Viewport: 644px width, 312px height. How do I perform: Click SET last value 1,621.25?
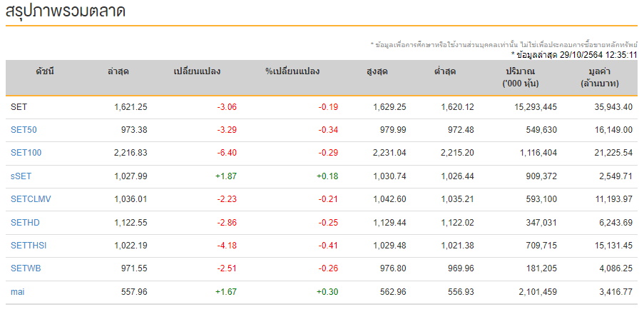131,107
